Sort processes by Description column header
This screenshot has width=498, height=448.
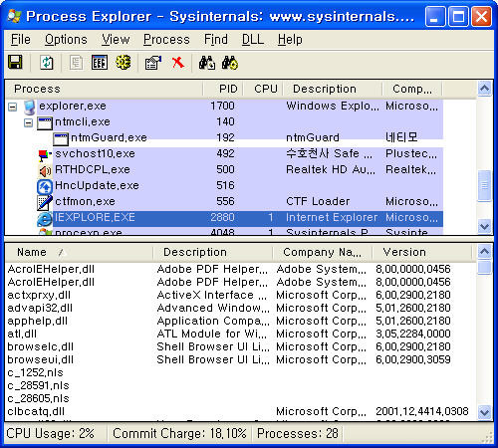click(333, 89)
